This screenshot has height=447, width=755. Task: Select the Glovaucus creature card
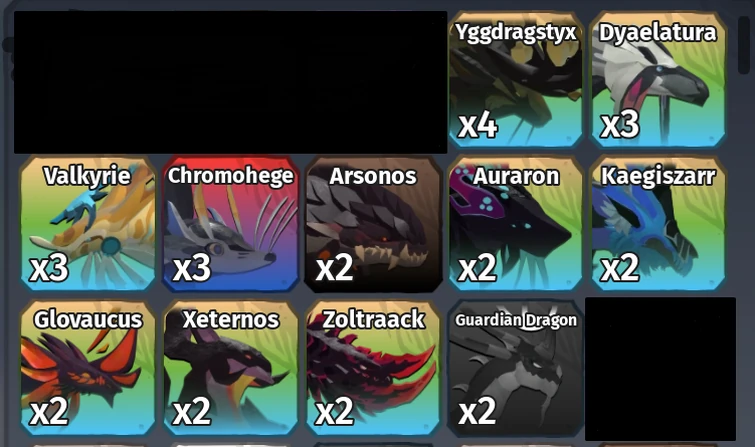[88, 368]
